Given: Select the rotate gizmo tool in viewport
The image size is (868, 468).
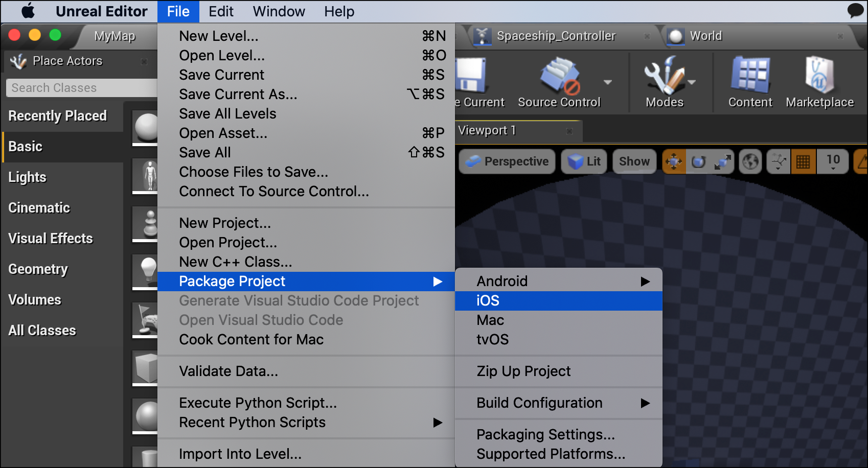Looking at the screenshot, I should 698,162.
